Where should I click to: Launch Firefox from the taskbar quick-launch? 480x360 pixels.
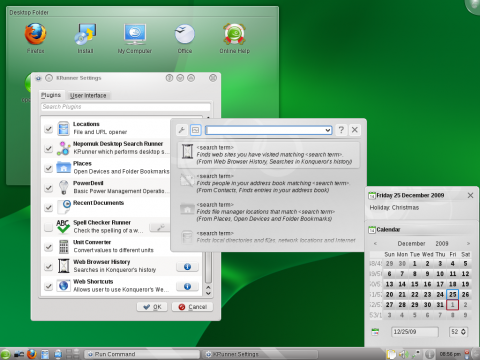coord(32,354)
